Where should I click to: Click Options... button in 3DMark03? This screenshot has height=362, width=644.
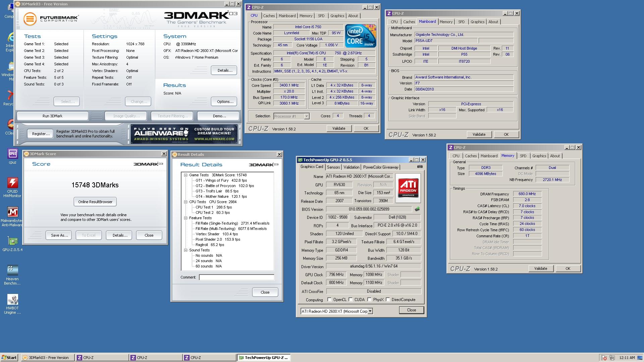click(x=225, y=102)
